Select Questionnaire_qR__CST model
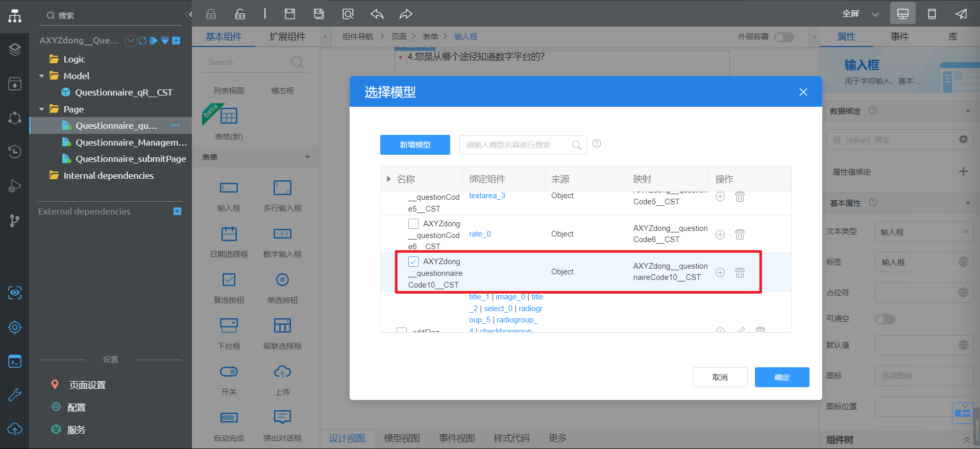This screenshot has width=980, height=449. click(124, 92)
